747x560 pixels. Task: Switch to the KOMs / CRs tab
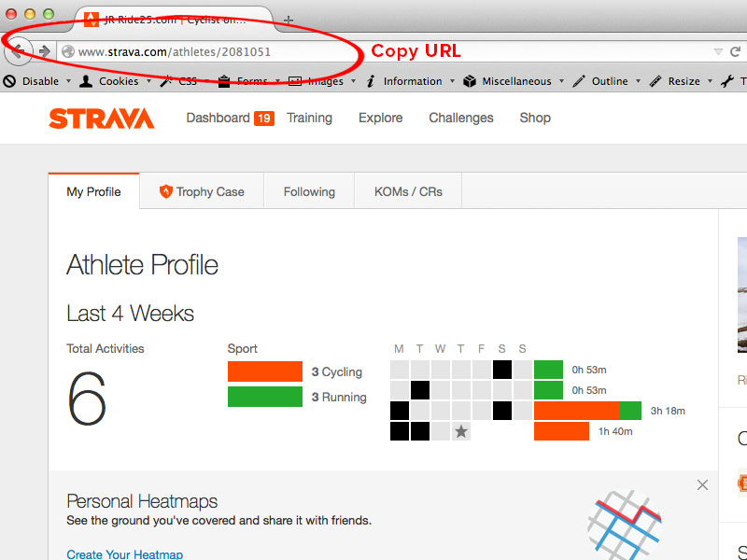(x=408, y=191)
